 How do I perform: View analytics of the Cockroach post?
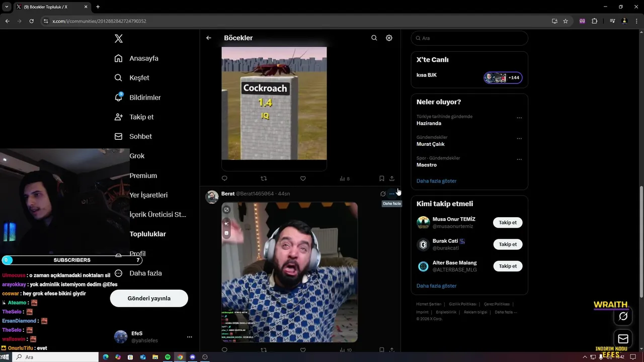click(344, 178)
